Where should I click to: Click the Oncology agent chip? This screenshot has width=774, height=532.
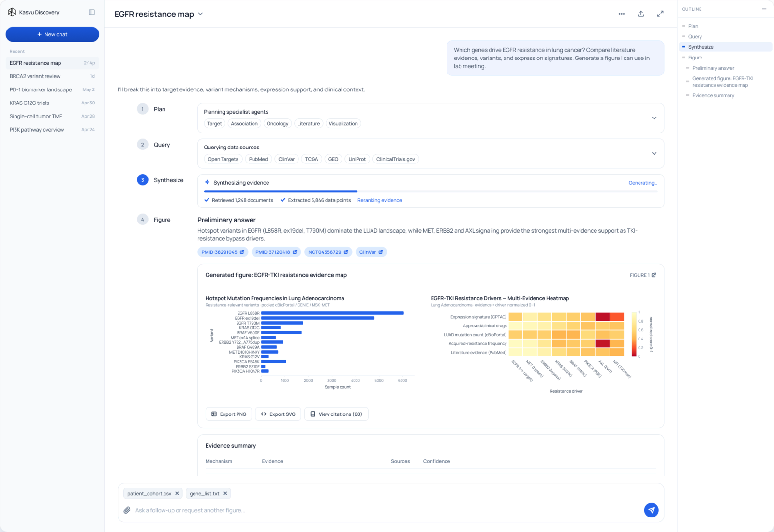[x=277, y=124]
